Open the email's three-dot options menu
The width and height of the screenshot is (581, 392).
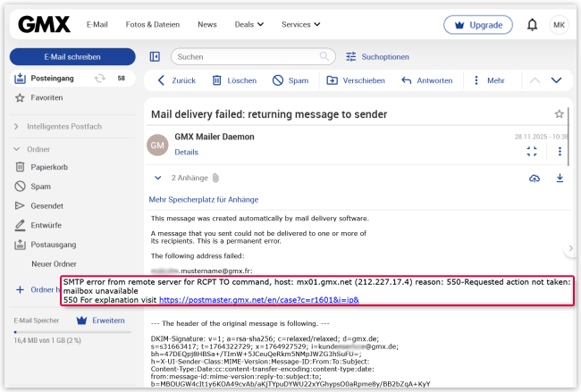point(560,151)
